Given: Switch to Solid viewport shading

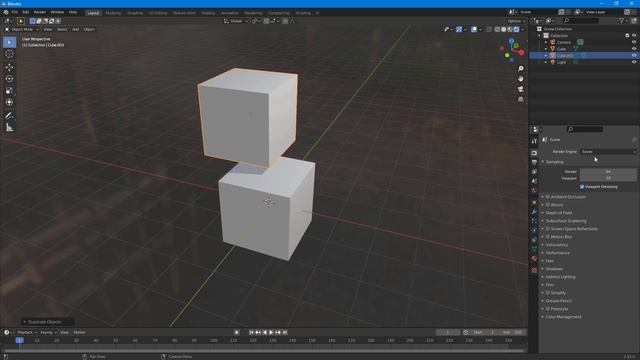Looking at the screenshot, I should [x=504, y=29].
